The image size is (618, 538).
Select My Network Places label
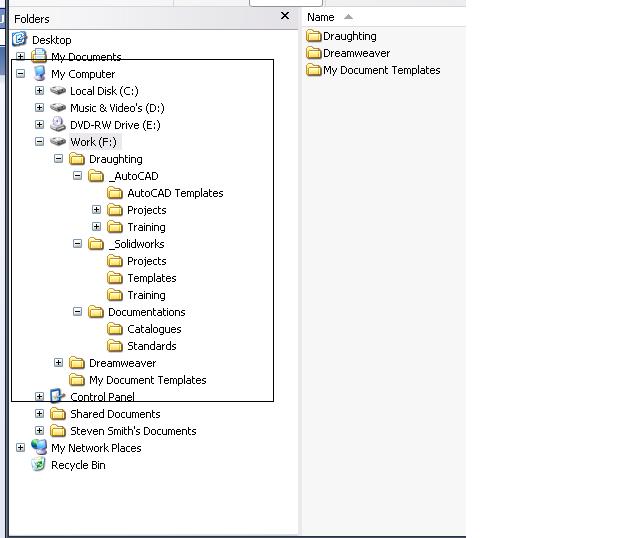(x=96, y=448)
